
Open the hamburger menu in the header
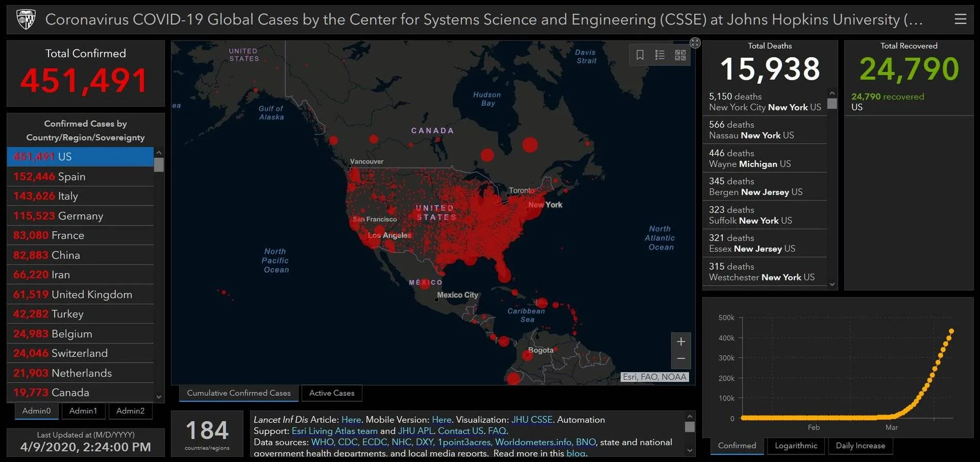[x=960, y=19]
